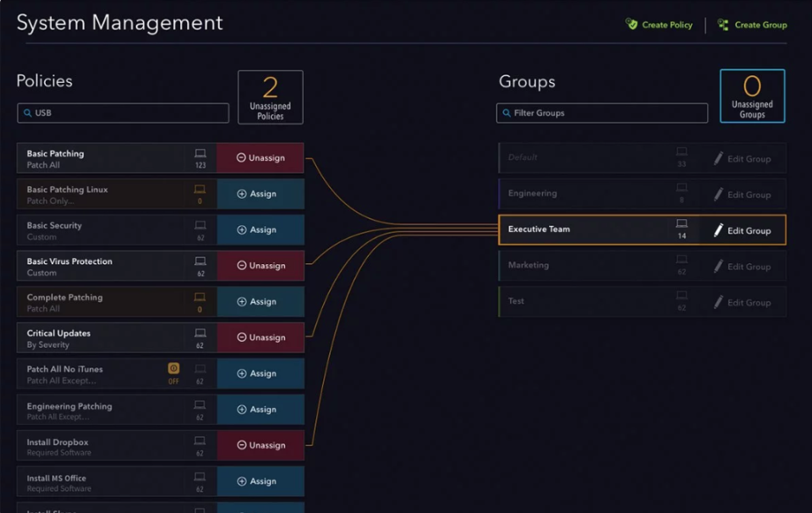The height and width of the screenshot is (513, 812).
Task: Open the Unassigned Groups counter box
Action: [752, 96]
